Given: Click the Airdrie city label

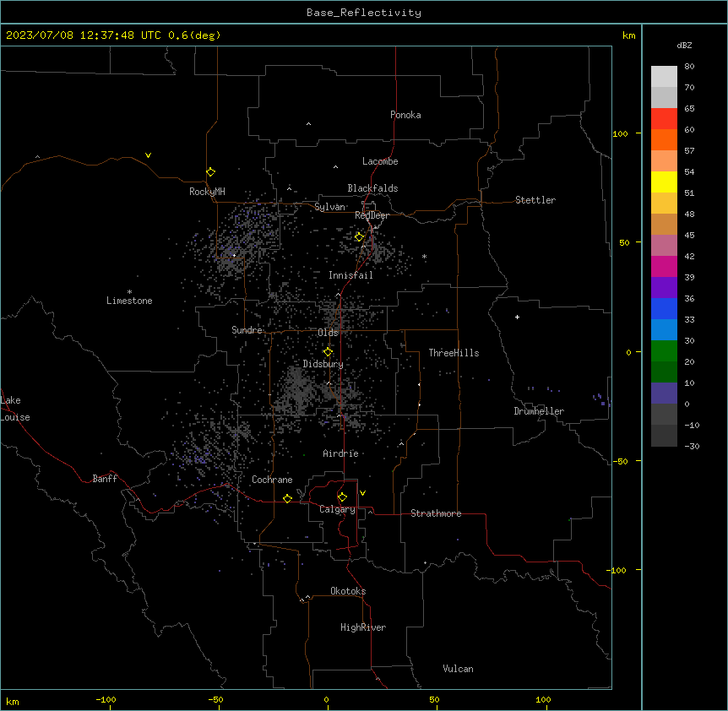Looking at the screenshot, I should click(x=340, y=453).
